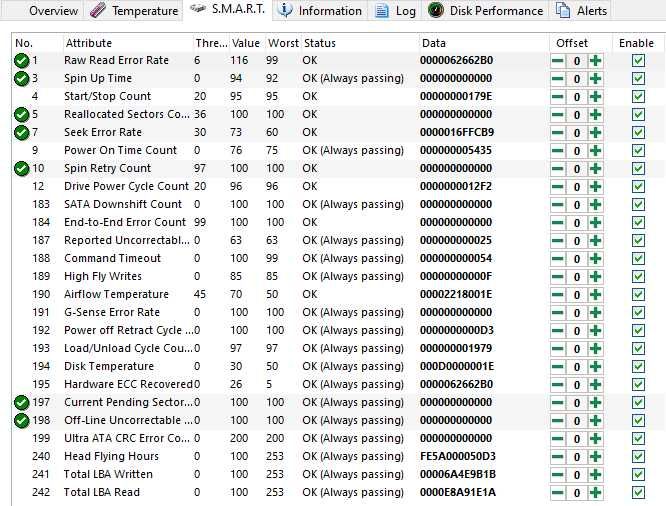This screenshot has height=506, width=666.
Task: Toggle Enable checkbox for Spin Up Time
Action: tap(638, 79)
